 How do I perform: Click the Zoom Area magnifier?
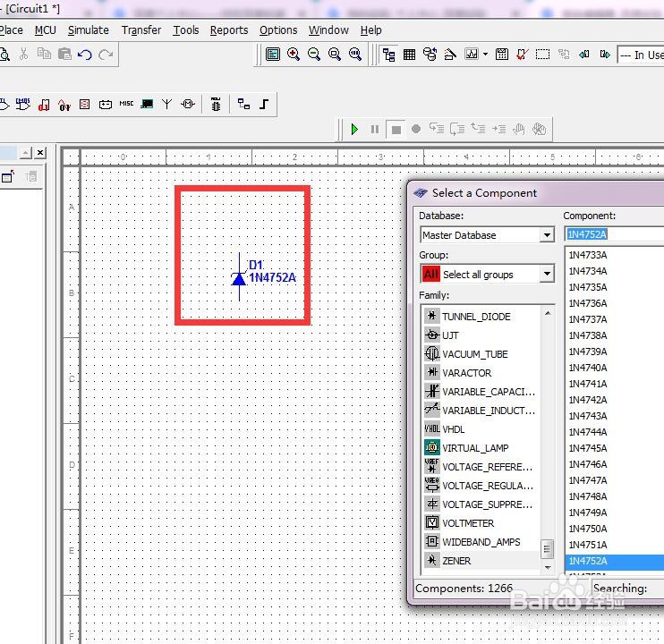click(335, 55)
